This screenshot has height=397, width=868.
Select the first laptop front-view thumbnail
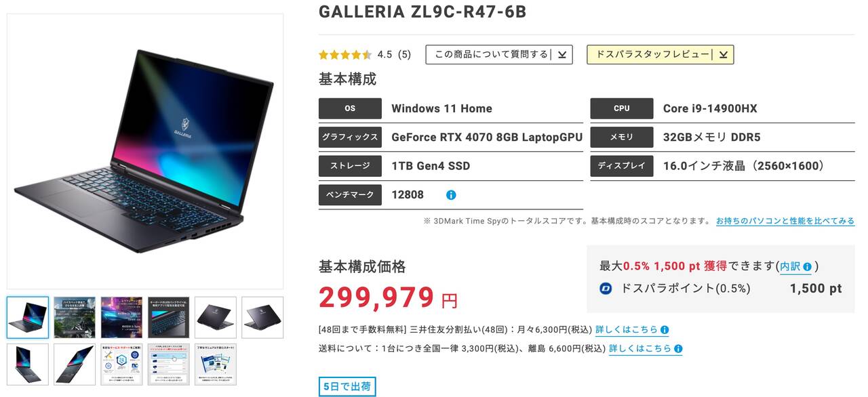[x=28, y=318]
